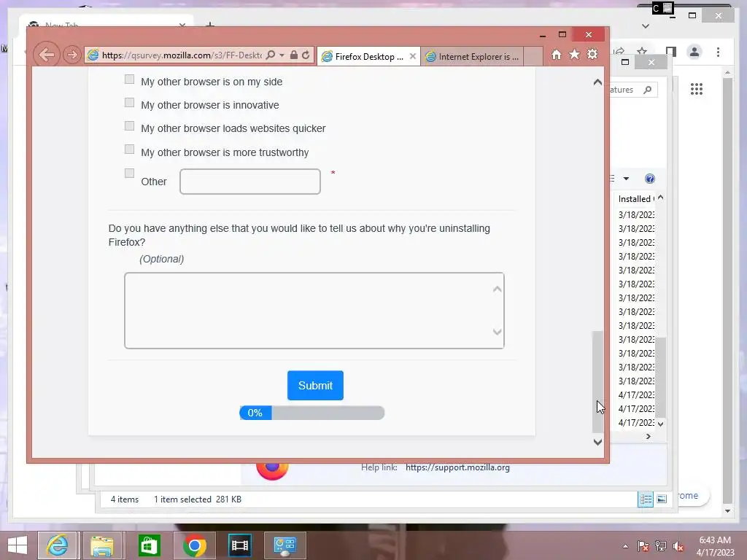
Task: Switch to details view in Programs window
Action: click(x=646, y=499)
